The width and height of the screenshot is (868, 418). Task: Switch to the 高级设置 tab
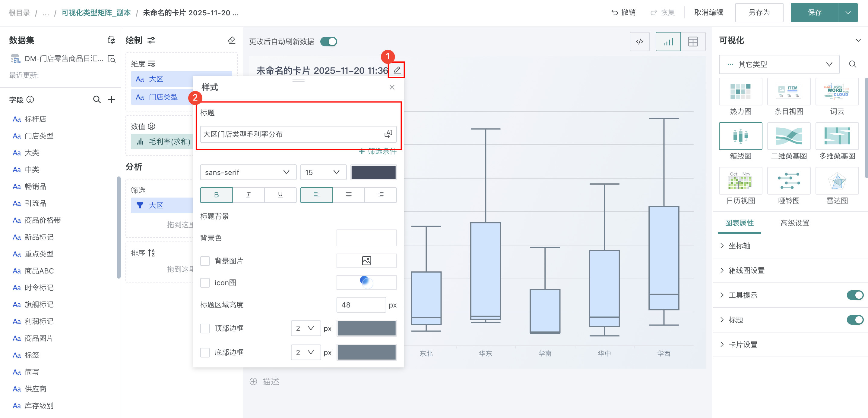794,223
